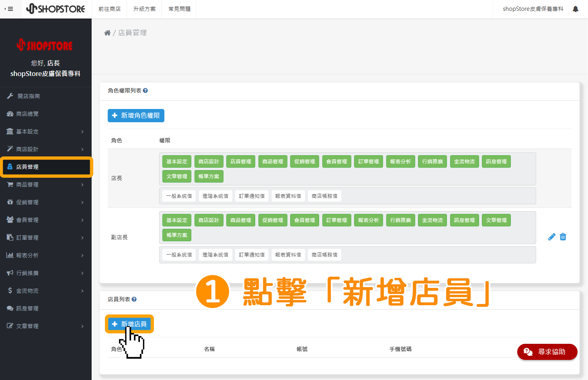Edit the 副店長 role with pencil icon
Viewport: 588px width, 380px height.
(552, 237)
